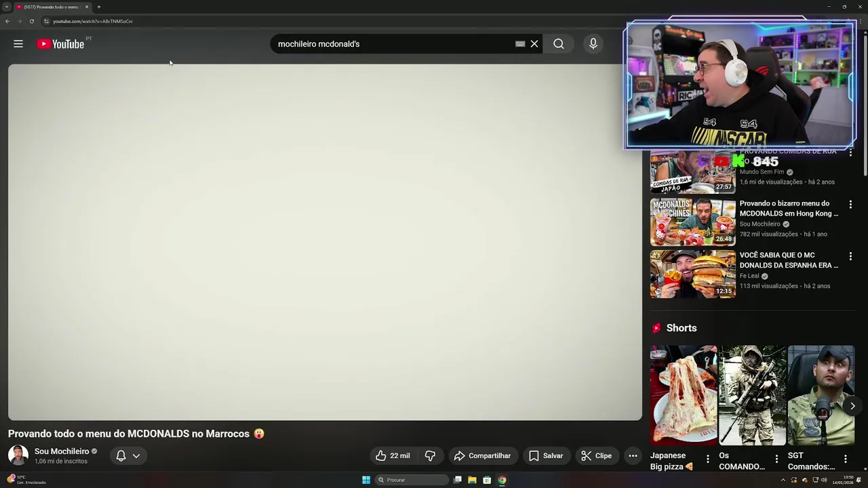Show hidden system tray icons chevron
This screenshot has width=868, height=488.
tap(783, 480)
